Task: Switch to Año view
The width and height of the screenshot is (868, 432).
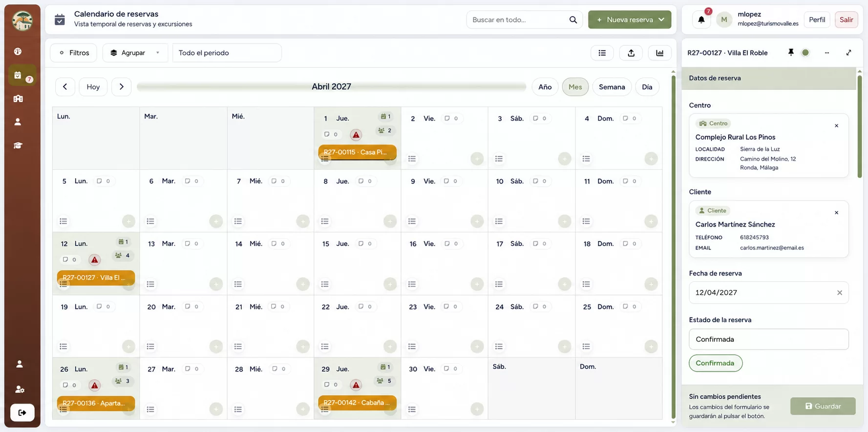Action: 545,87
